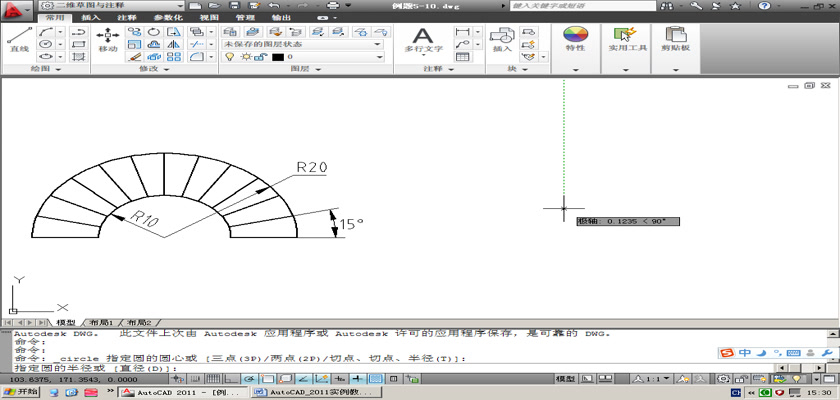Click the command line input area
The height and width of the screenshot is (400, 840).
pos(394,368)
